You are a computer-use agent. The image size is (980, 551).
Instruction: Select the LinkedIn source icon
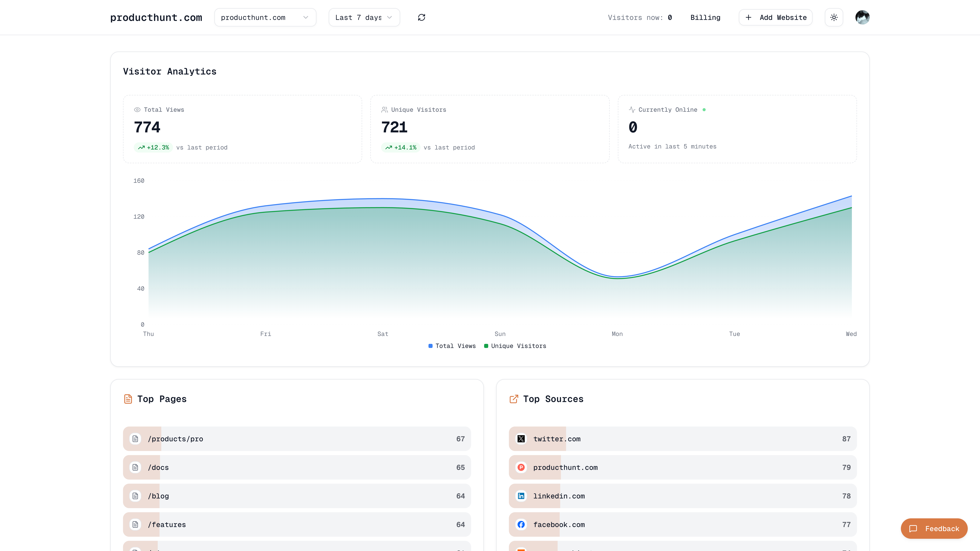521,496
